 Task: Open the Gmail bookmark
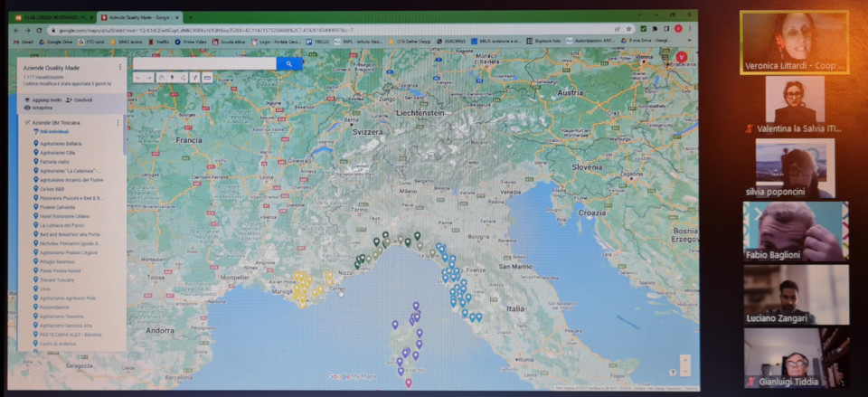24,41
